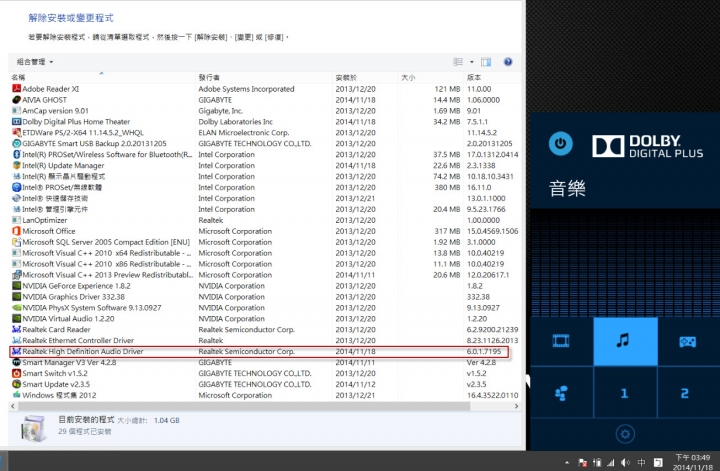The image size is (720, 471).
Task: Click NVIDIA GeForce Experience 1.8.2 icon
Action: 16,286
